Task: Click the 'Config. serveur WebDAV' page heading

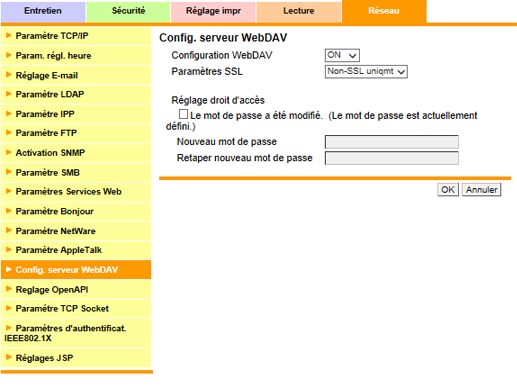Action: point(223,38)
